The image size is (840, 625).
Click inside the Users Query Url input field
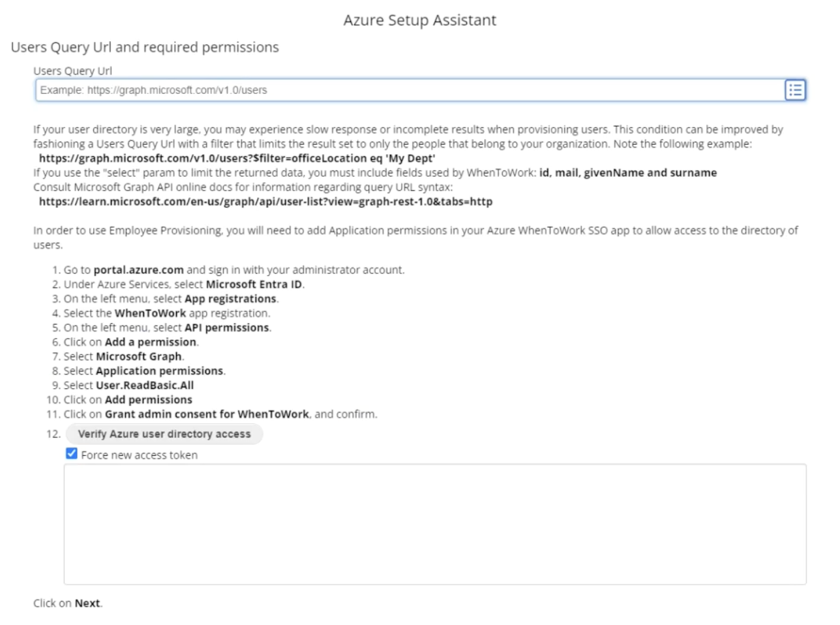(x=261, y=90)
